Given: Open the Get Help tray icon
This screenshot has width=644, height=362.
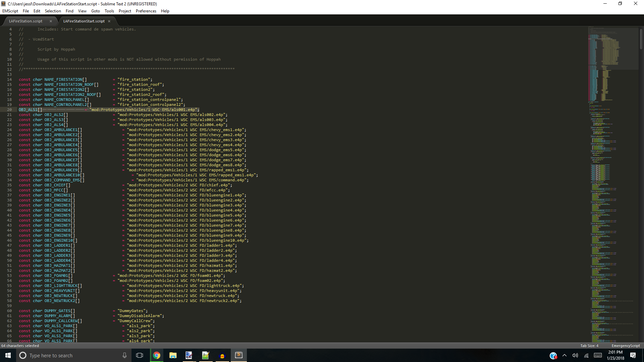Looking at the screenshot, I should tap(553, 355).
